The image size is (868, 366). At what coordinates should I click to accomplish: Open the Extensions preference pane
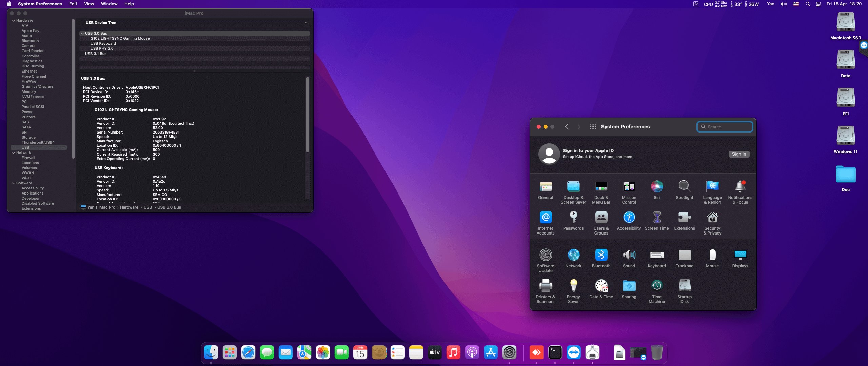[685, 221]
